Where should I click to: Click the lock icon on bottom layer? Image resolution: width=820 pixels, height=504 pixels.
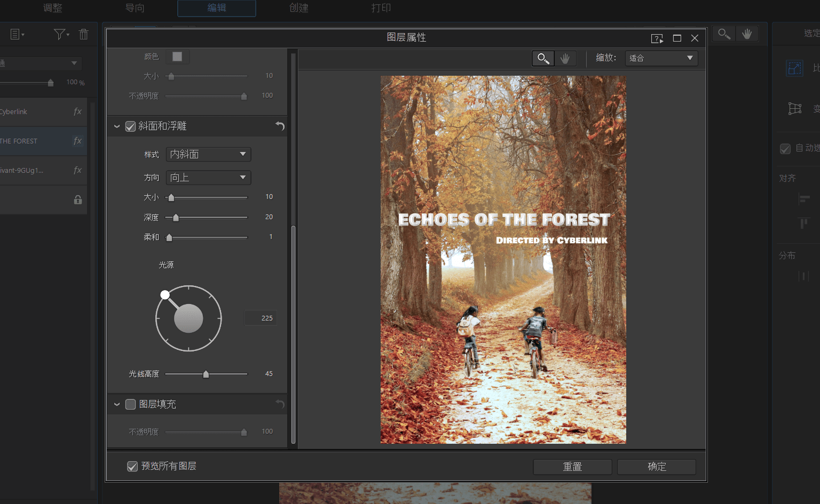[x=78, y=199]
